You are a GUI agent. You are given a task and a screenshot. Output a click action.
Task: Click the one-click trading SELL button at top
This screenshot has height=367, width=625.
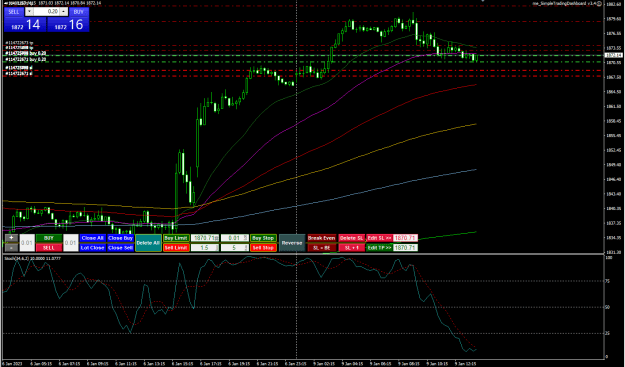pos(14,12)
